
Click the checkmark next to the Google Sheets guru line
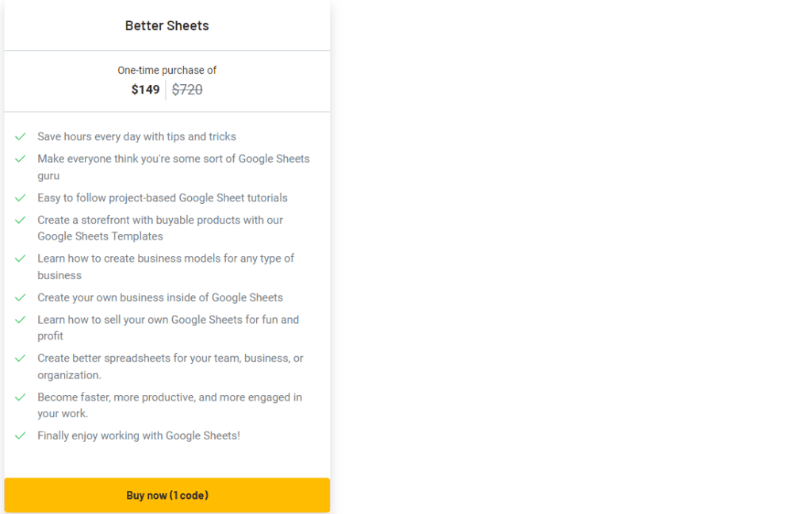(x=20, y=159)
